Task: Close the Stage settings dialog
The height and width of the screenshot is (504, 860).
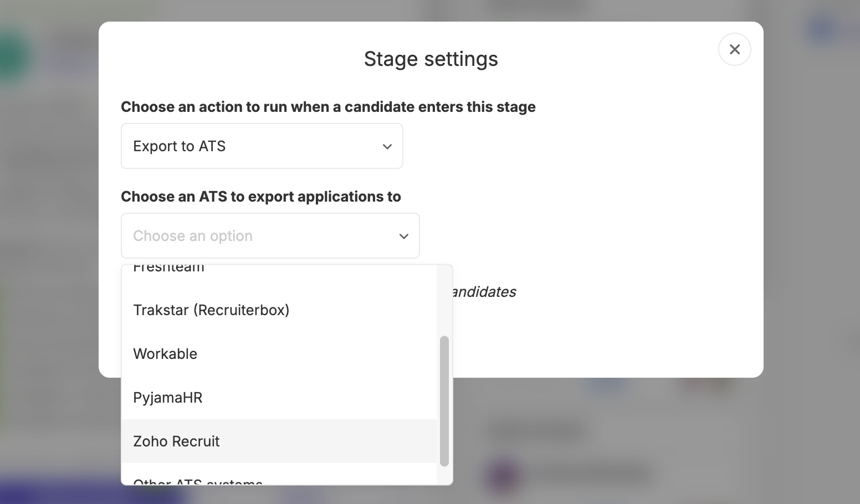Action: pyautogui.click(x=734, y=49)
